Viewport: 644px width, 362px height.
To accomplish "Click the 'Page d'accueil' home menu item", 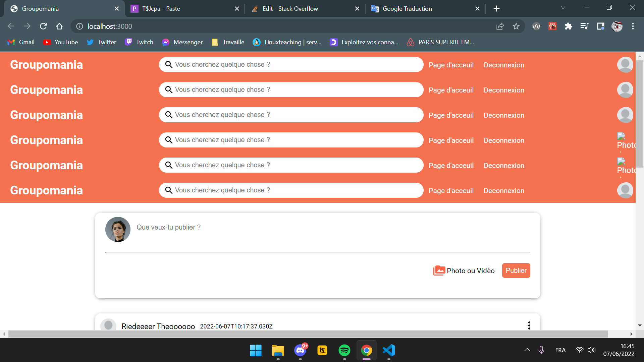I will [x=451, y=65].
